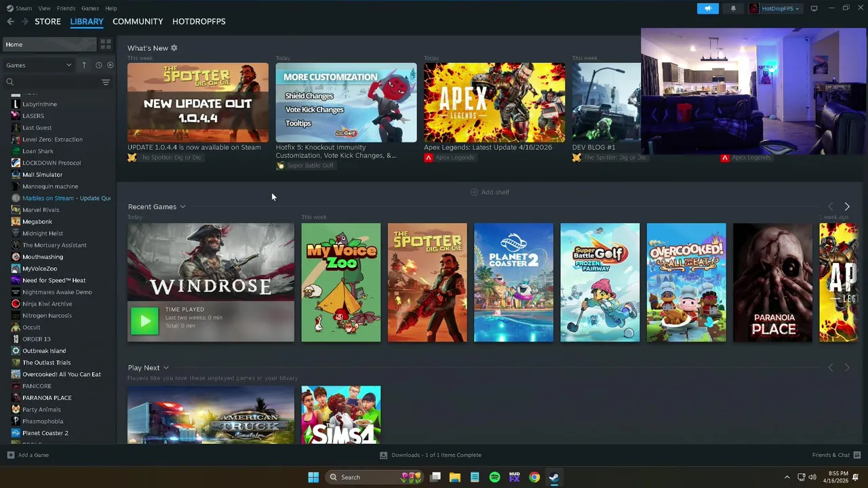868x488 pixels.
Task: Select the My Voice Zoo game cover
Action: (341, 283)
